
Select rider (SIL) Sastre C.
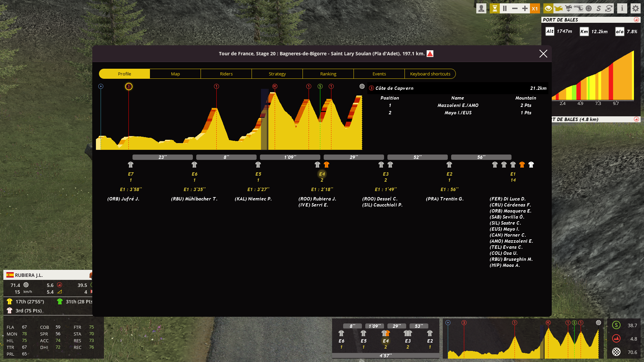[505, 223]
